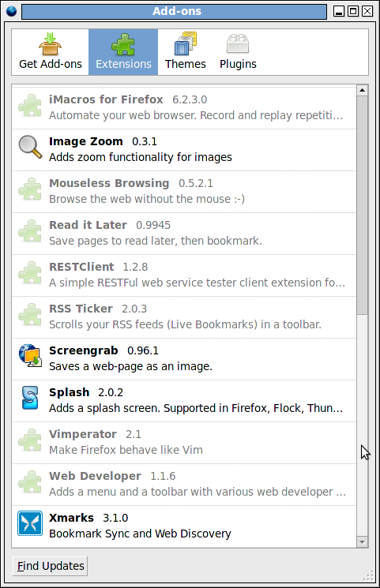The image size is (380, 588).
Task: Click the Find Updates button
Action: click(x=51, y=566)
